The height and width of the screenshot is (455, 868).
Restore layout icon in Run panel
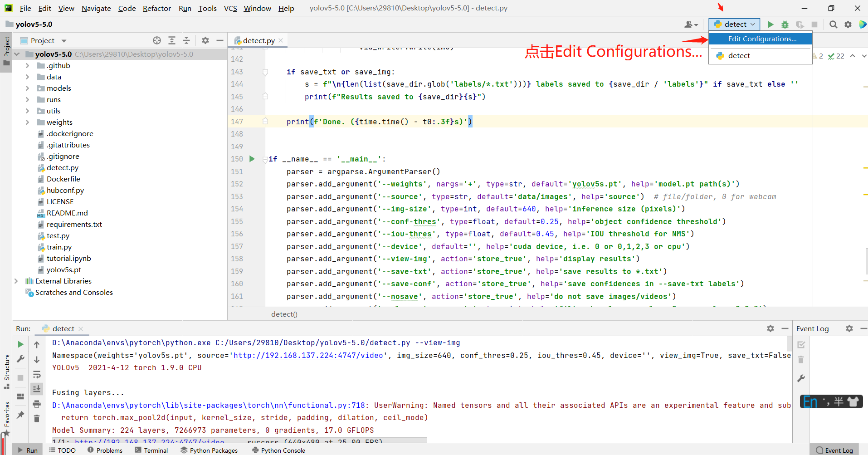pyautogui.click(x=20, y=396)
